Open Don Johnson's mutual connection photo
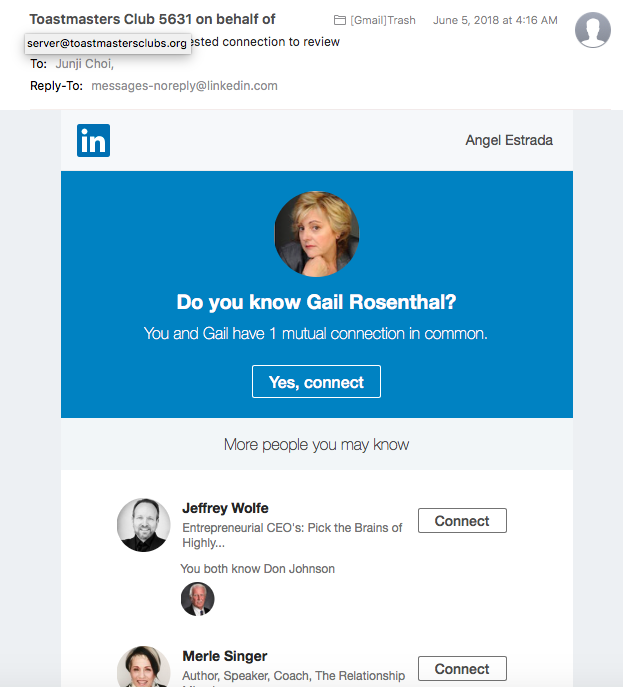Viewport: 623px width, 687px height. [198, 599]
